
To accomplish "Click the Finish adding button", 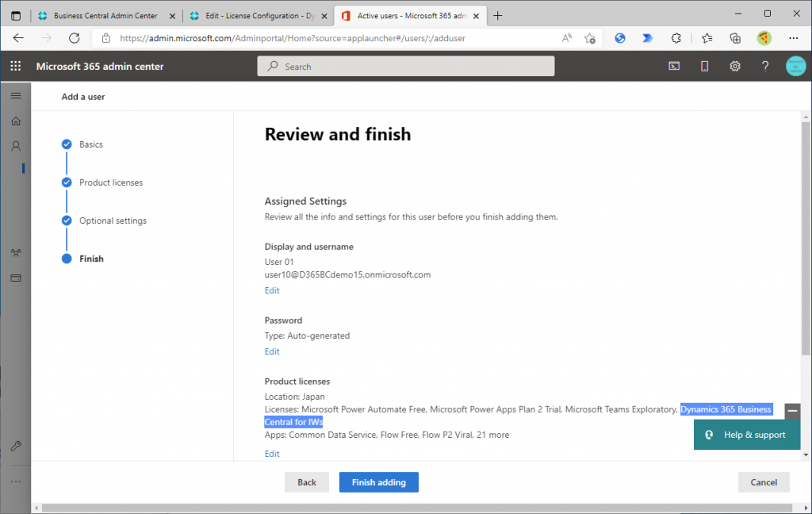I will point(378,482).
